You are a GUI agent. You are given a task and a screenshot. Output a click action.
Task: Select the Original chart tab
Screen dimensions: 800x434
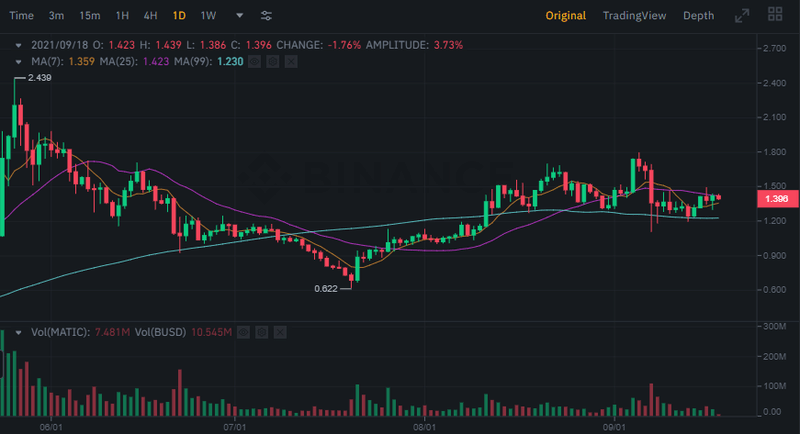(x=566, y=16)
